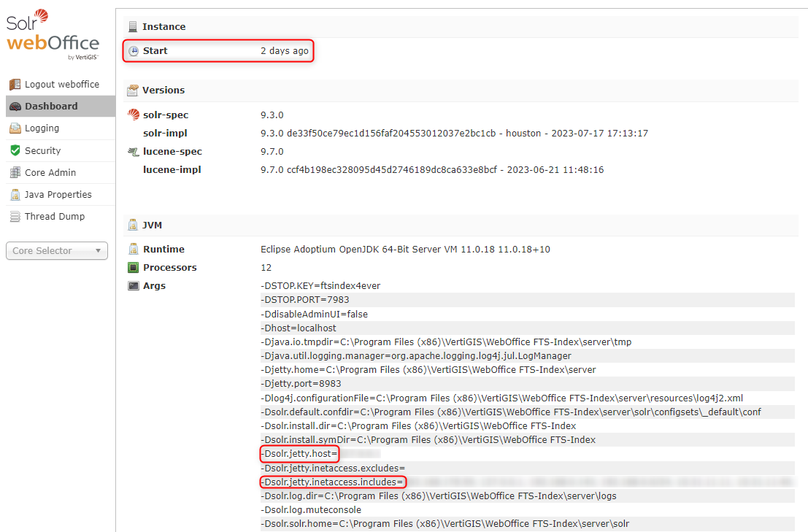The width and height of the screenshot is (808, 532).
Task: Click the Processors label
Action: [x=170, y=267]
